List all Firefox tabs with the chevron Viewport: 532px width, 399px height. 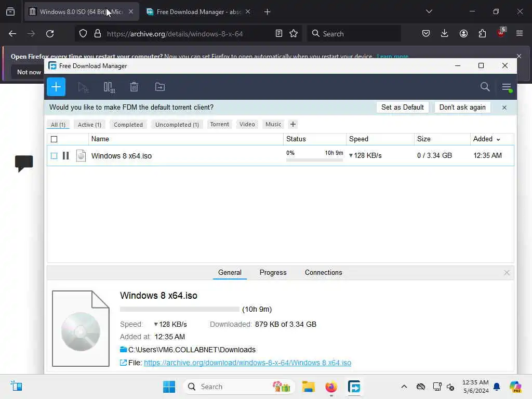click(x=429, y=11)
